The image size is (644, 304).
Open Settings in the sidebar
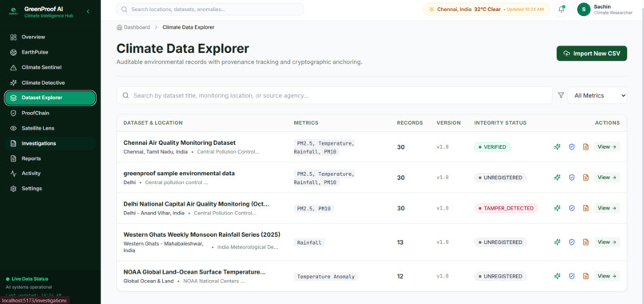50,189
